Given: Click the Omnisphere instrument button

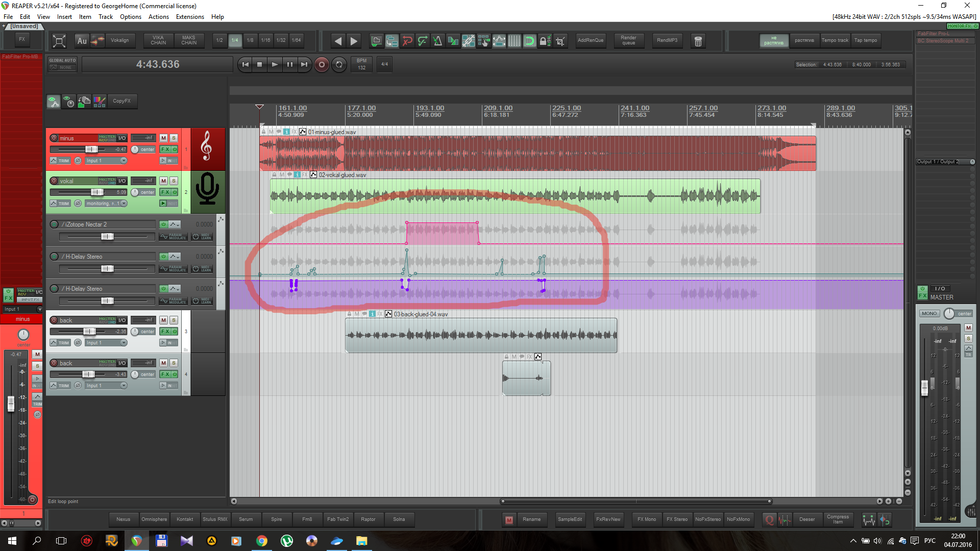Looking at the screenshot, I should [x=154, y=519].
